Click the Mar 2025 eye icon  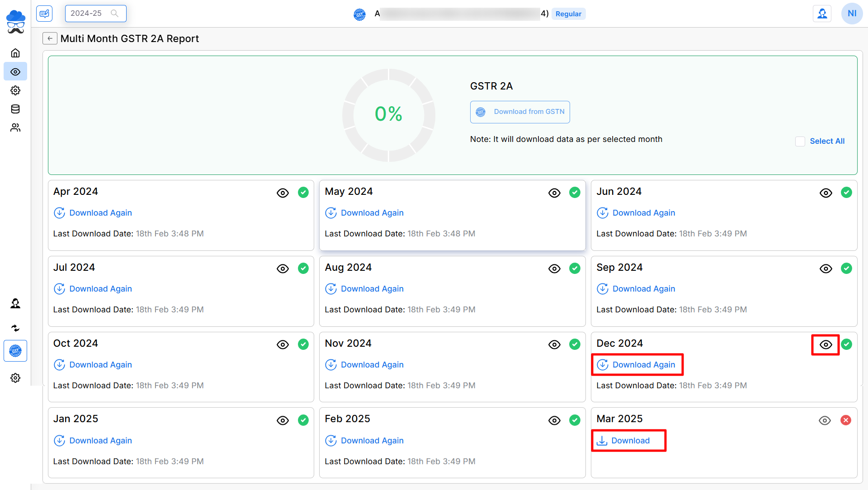(825, 420)
